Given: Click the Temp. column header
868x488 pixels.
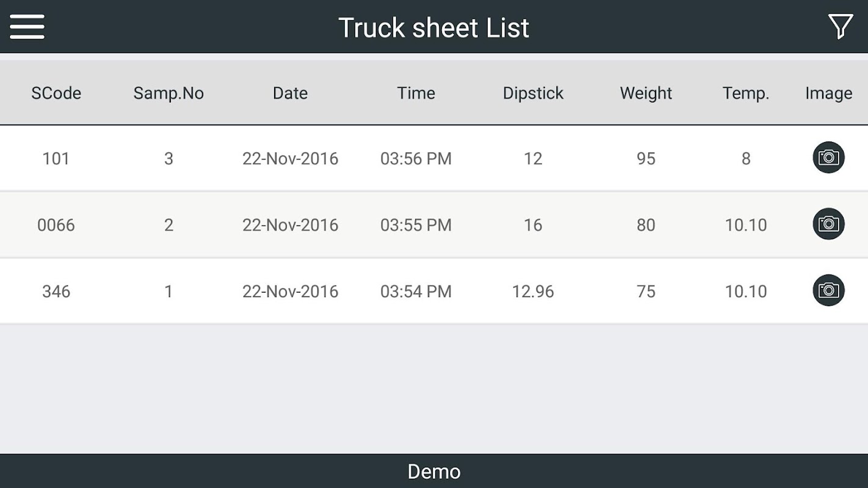Looking at the screenshot, I should (746, 93).
